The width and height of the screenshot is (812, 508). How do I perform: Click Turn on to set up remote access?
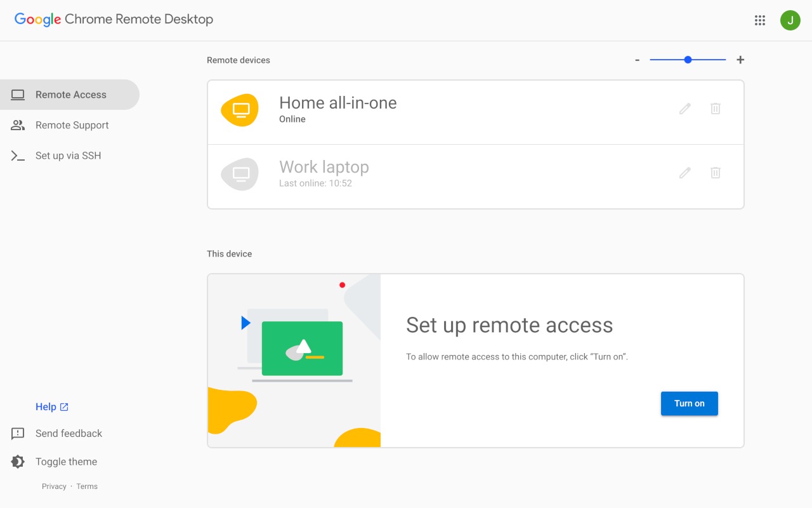(x=690, y=403)
